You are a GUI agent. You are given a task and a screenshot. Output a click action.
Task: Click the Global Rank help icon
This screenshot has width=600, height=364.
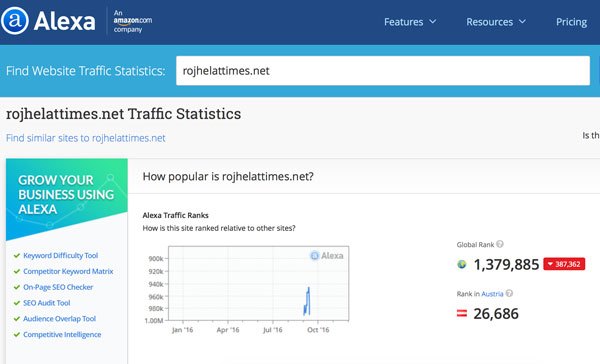click(x=500, y=244)
